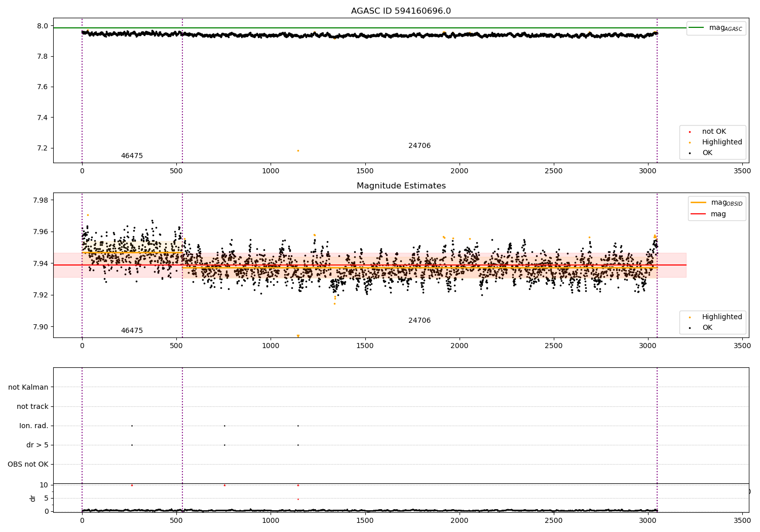Viewport: 760px width, 532px height.
Task: Select 'OK' legend entry in Magnitude Estimates plot
Action: point(707,328)
